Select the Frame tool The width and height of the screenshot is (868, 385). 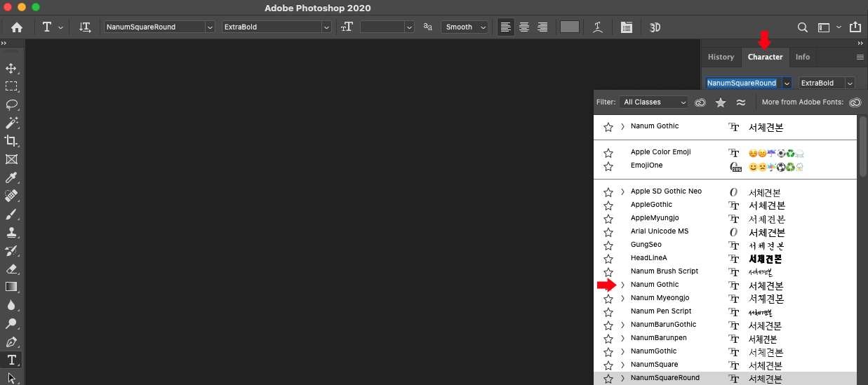coord(11,159)
